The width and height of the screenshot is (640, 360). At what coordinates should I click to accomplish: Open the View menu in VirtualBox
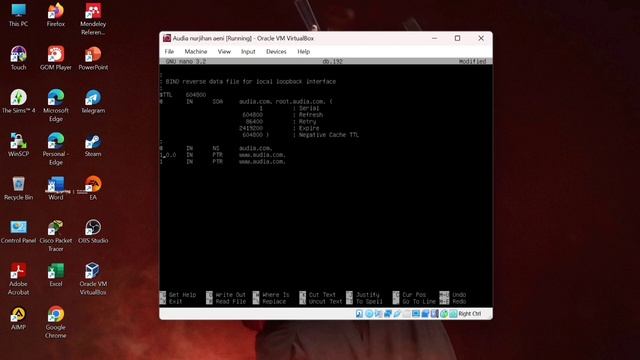(224, 51)
